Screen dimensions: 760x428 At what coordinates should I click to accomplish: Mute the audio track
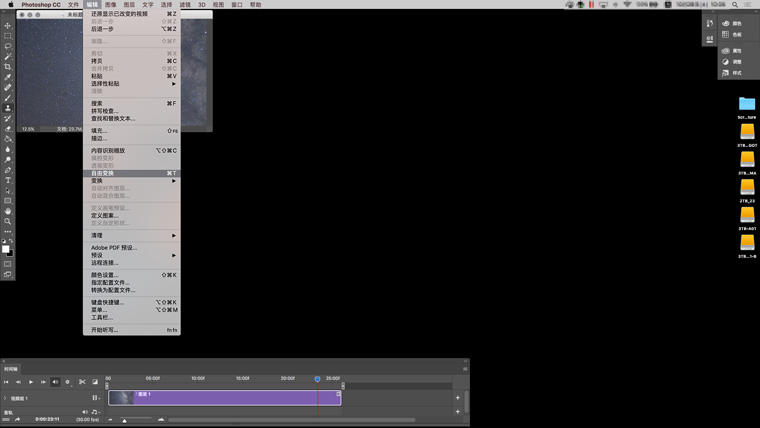(85, 412)
